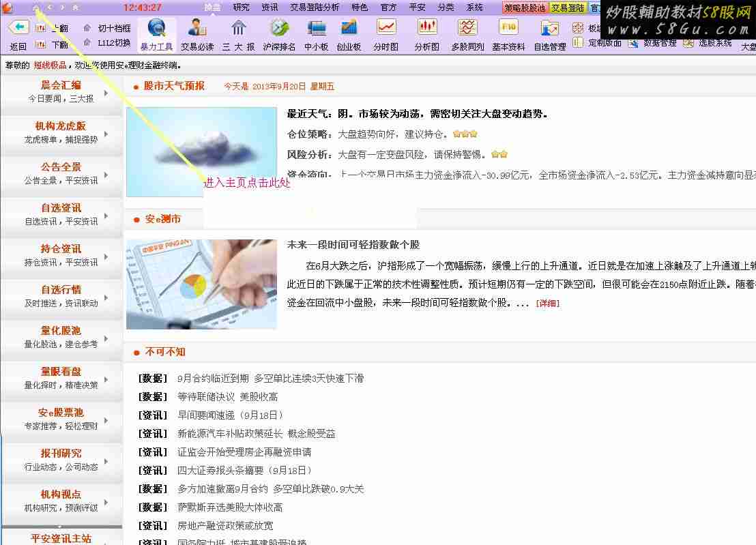Click the home icon in title bar

click(35, 8)
